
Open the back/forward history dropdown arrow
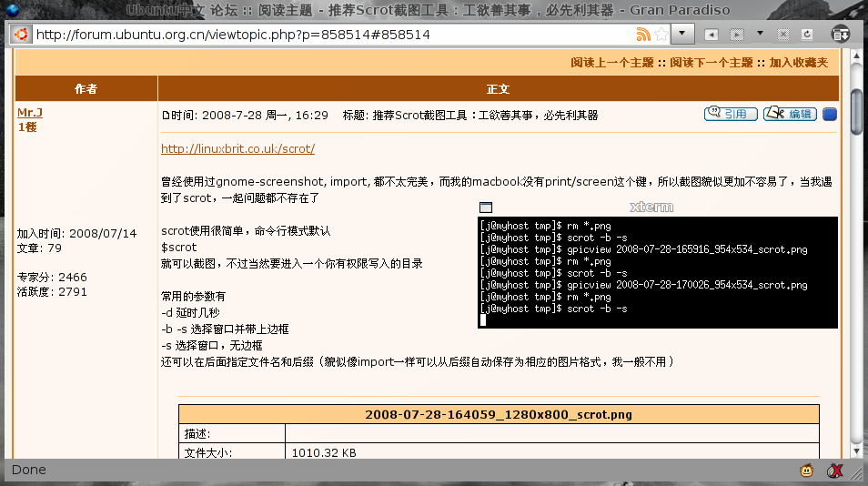[x=760, y=34]
